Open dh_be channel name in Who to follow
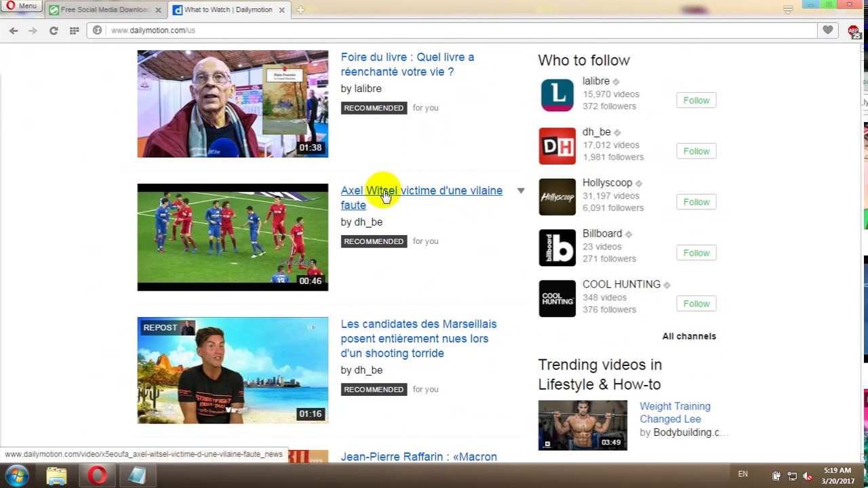 tap(597, 132)
